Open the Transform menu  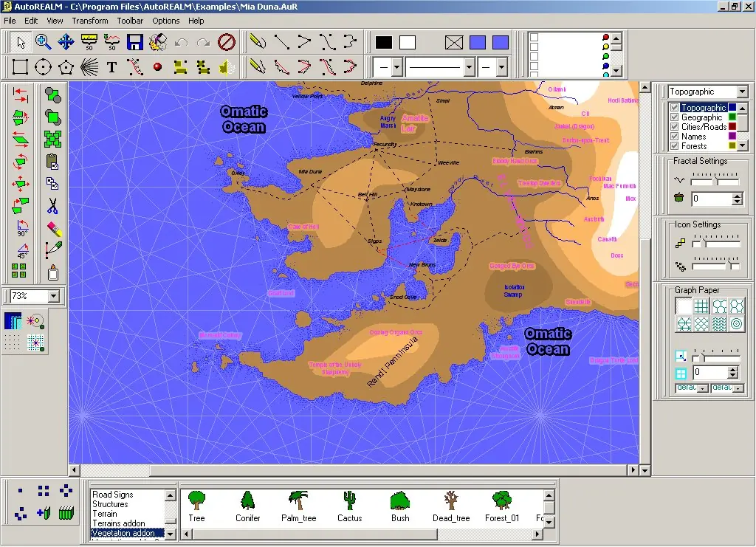(89, 21)
